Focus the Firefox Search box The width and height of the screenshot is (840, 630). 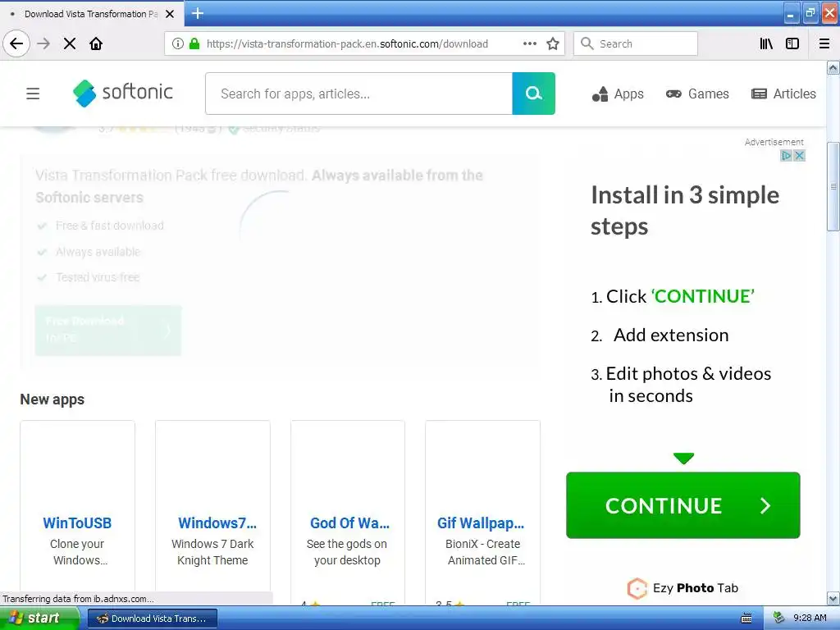[636, 43]
